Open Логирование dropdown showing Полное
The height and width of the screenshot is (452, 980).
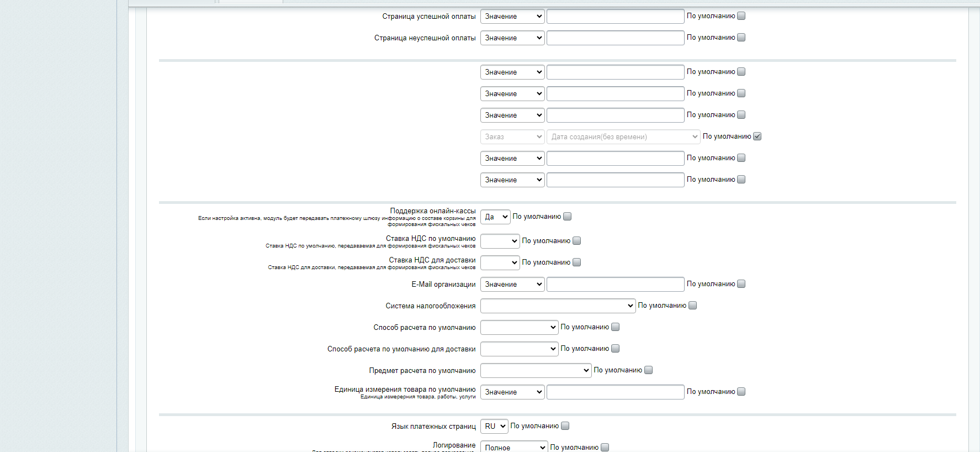click(514, 447)
